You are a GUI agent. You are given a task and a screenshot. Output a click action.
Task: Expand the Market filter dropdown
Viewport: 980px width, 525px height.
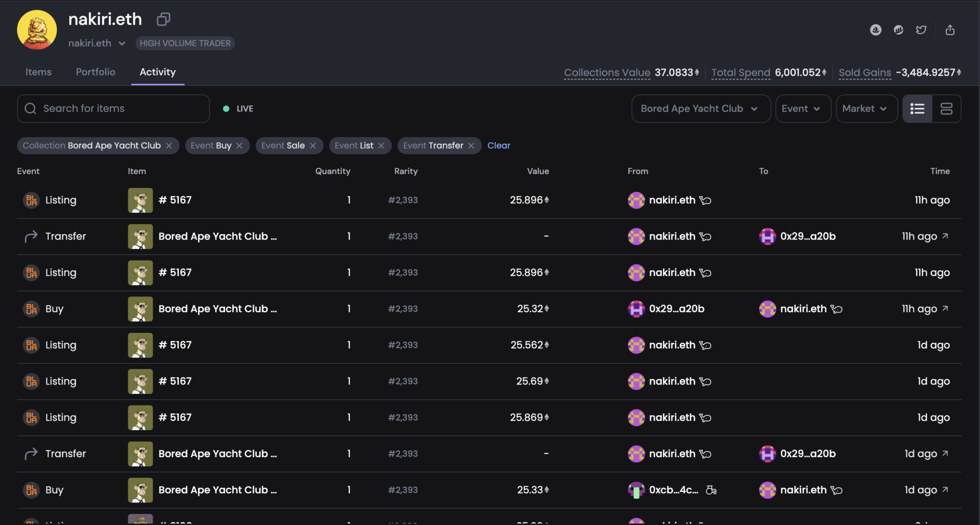click(866, 109)
